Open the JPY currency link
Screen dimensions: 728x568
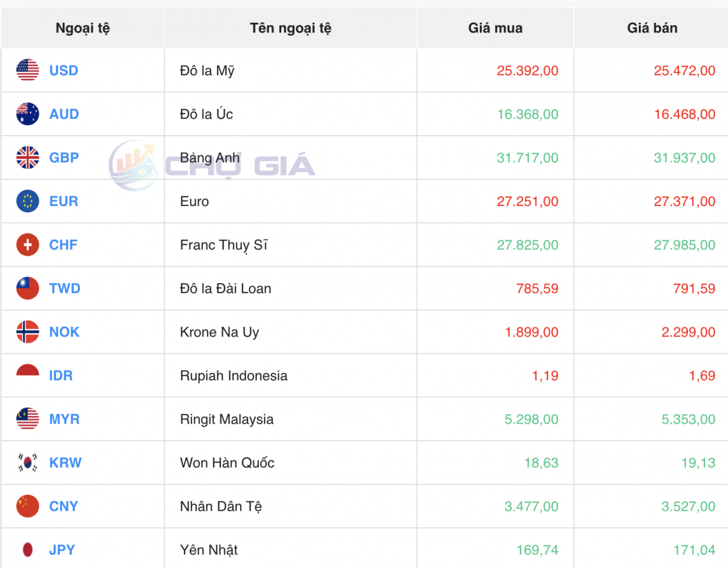click(62, 550)
